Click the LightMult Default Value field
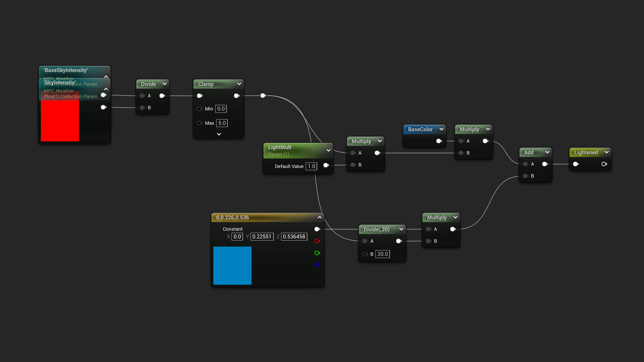The width and height of the screenshot is (644, 362). pyautogui.click(x=311, y=166)
